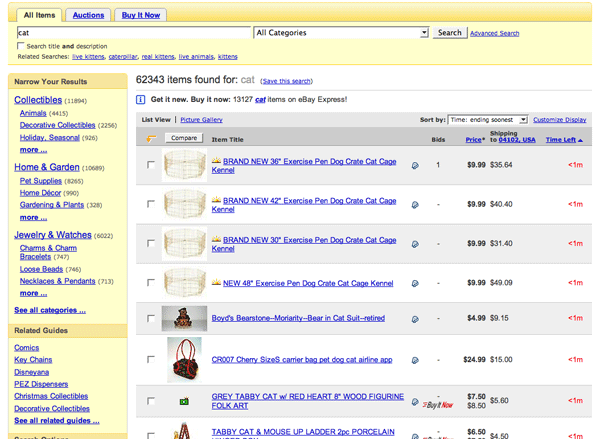Viewport: 600px width, 439px height.
Task: Show all related guides
Action: click(x=57, y=420)
